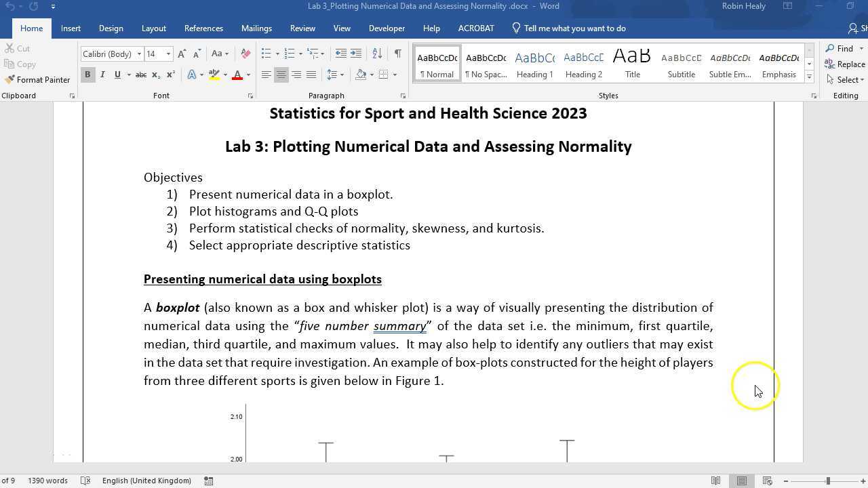Apply Strikethrough formatting icon
This screenshot has width=868, height=488.
(140, 75)
